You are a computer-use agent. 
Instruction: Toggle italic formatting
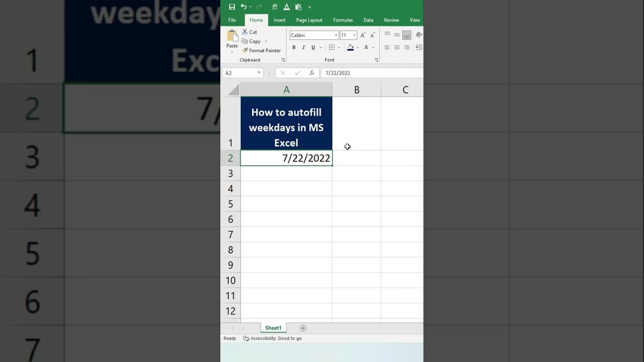click(x=303, y=48)
